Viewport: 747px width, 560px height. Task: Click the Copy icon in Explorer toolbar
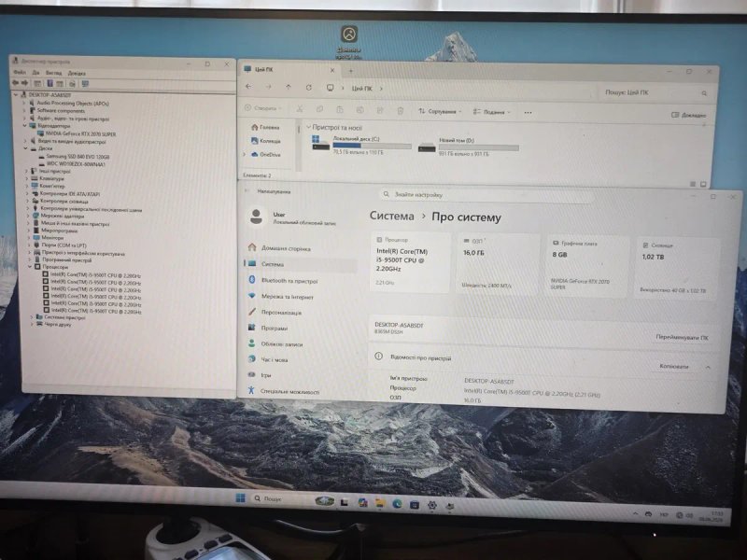(319, 109)
